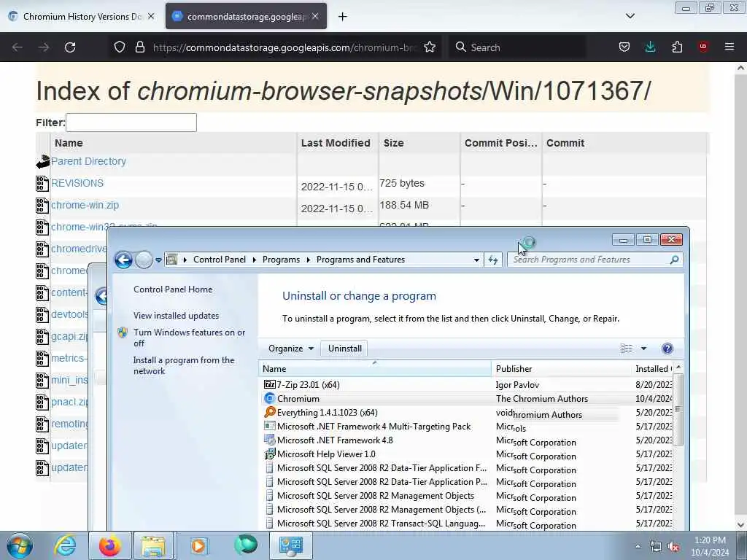
Task: Bookmark this page with the star icon
Action: click(x=429, y=47)
